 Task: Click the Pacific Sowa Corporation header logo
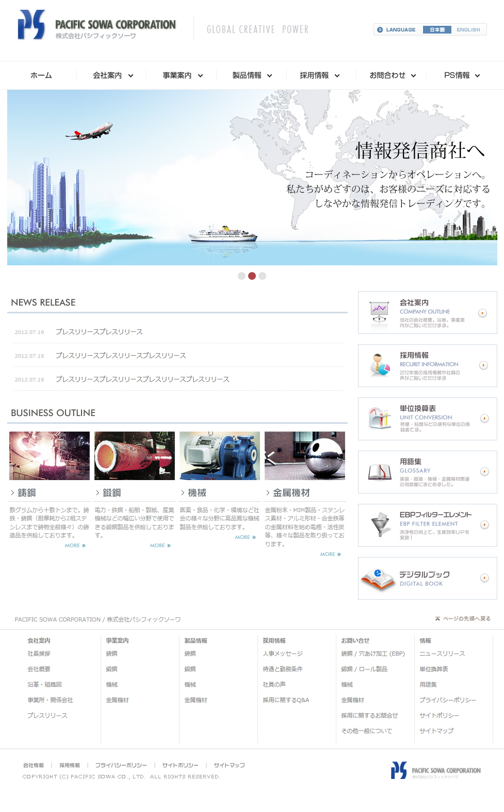(97, 25)
